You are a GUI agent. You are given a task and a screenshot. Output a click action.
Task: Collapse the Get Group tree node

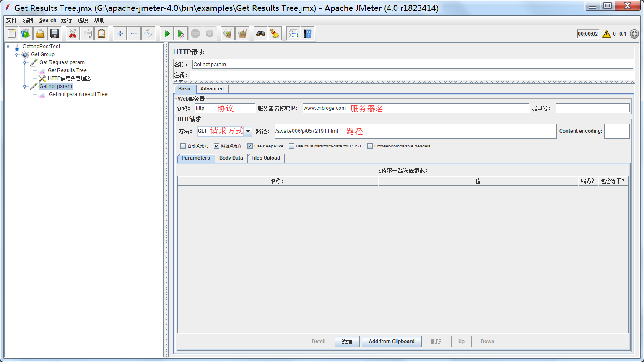point(17,54)
